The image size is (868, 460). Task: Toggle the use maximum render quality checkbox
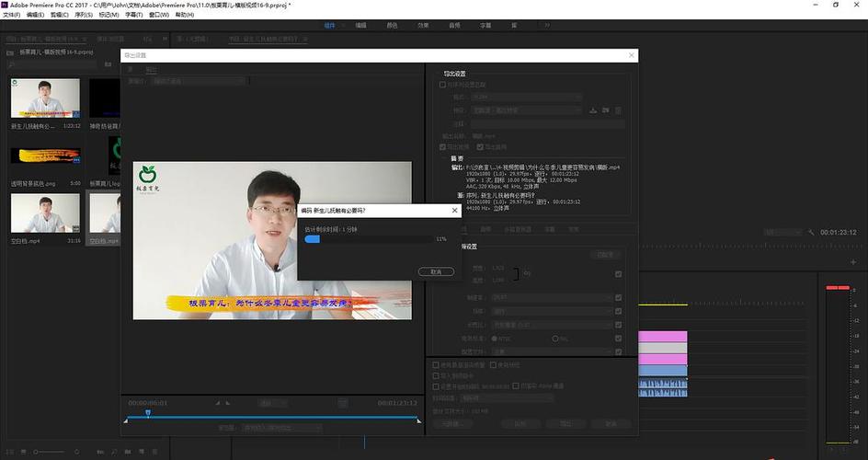pos(435,365)
